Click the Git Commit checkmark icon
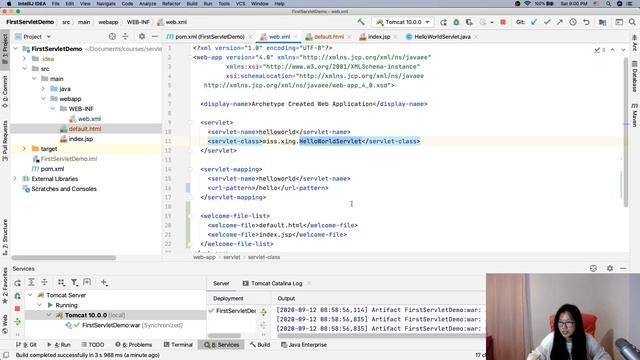 tap(547, 22)
